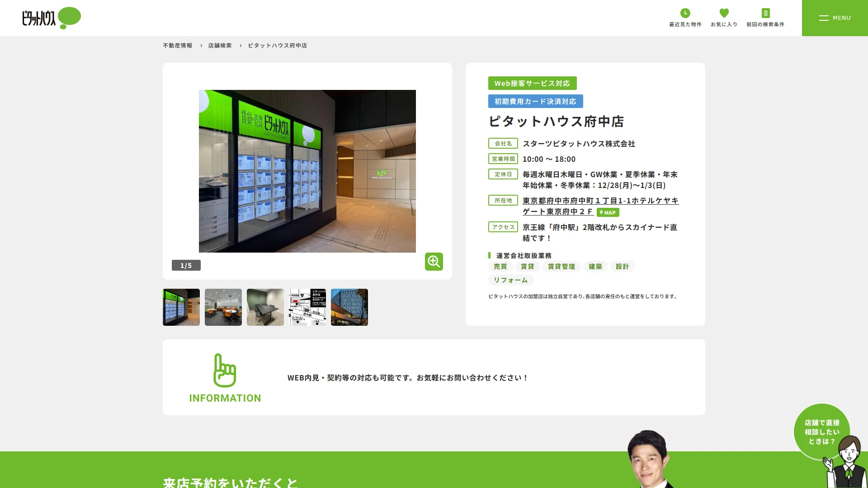The height and width of the screenshot is (488, 868).
Task: Open the MENU hamburger button
Action: pos(835,18)
